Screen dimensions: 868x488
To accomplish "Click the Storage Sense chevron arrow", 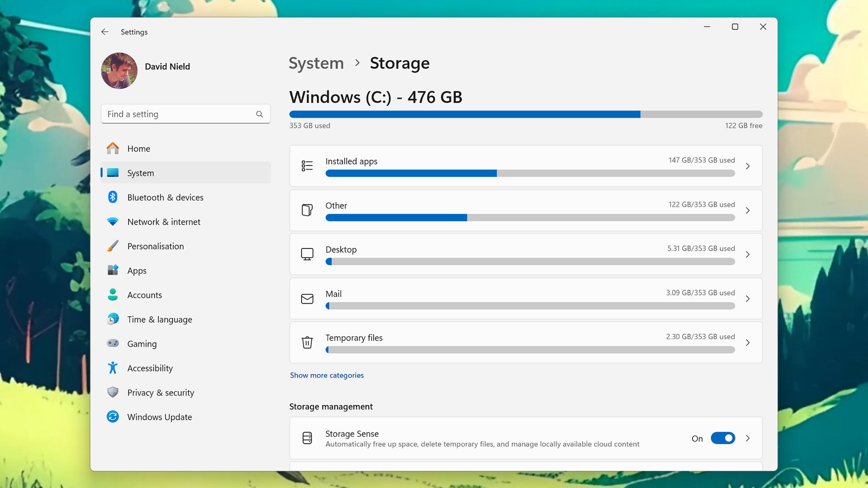I will (x=748, y=438).
